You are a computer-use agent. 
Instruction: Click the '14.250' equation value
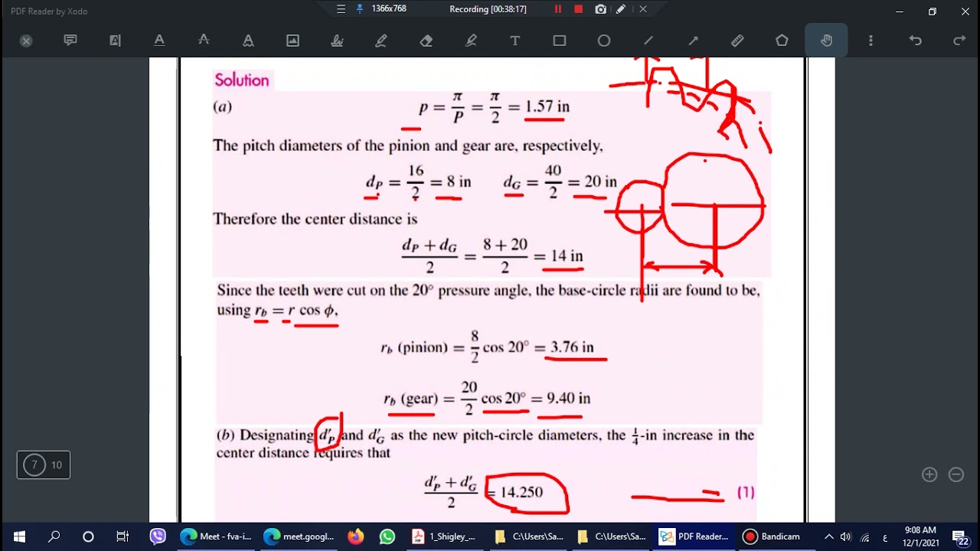(521, 492)
